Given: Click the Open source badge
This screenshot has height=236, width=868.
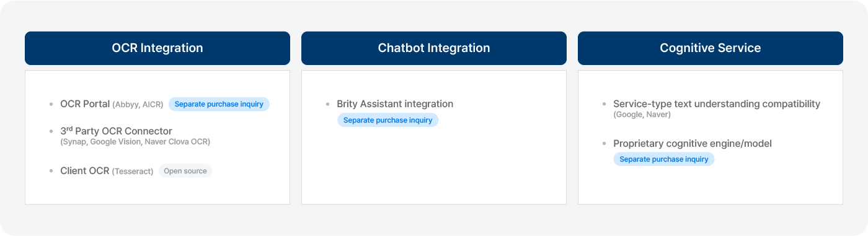Looking at the screenshot, I should pyautogui.click(x=185, y=171).
